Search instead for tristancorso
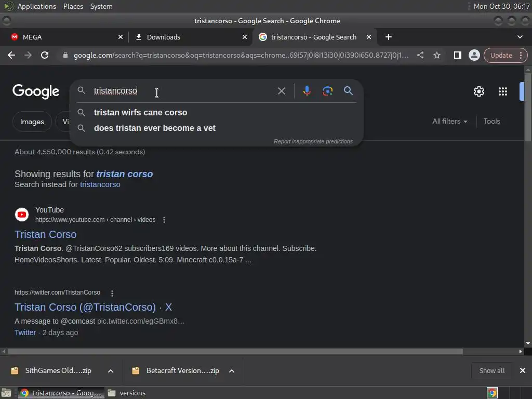This screenshot has width=532, height=399. [100, 184]
